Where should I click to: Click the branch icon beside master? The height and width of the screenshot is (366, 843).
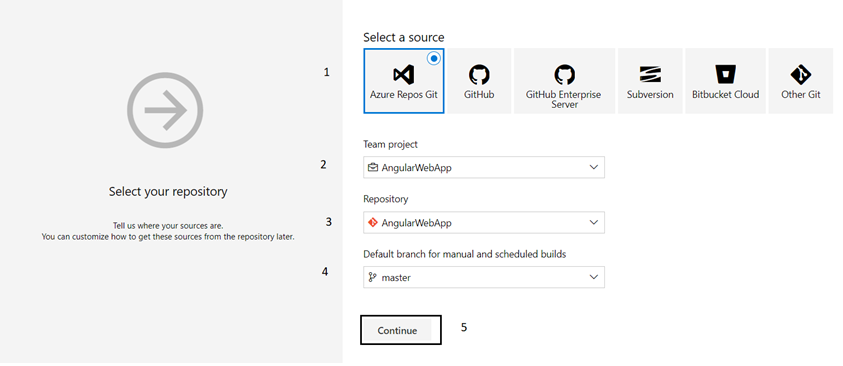click(x=372, y=277)
